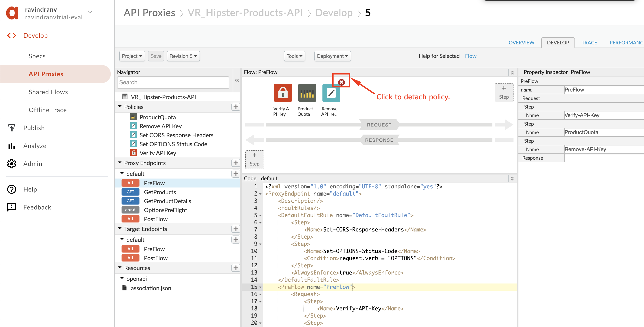The image size is (644, 327).
Task: Collapse the openapi resources node
Action: pos(122,278)
